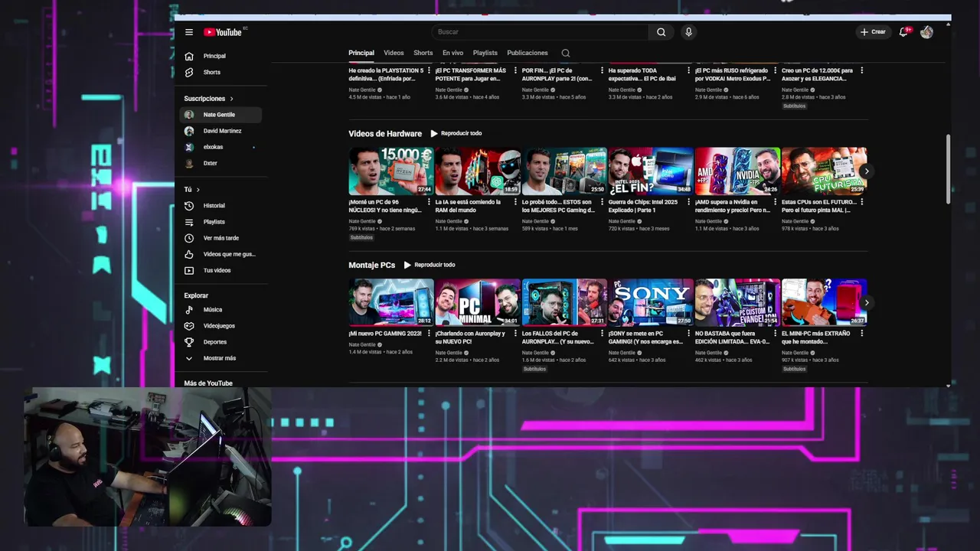Click the Crear button
This screenshot has width=980, height=551.
tap(873, 32)
